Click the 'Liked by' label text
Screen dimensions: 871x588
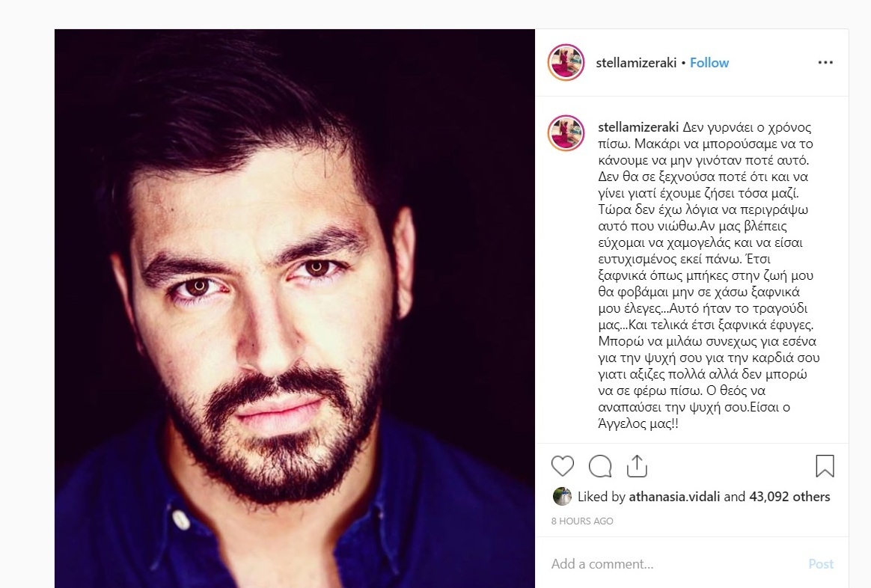[602, 497]
